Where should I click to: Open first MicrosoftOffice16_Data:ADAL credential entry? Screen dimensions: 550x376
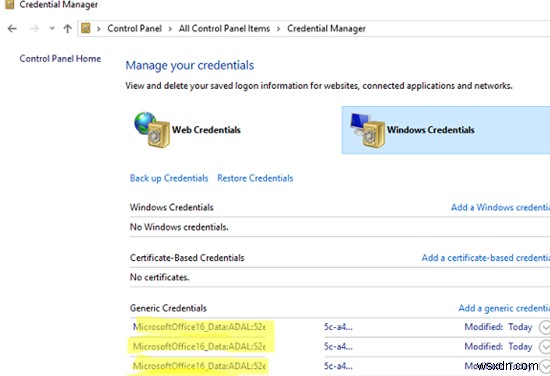pyautogui.click(x=199, y=327)
